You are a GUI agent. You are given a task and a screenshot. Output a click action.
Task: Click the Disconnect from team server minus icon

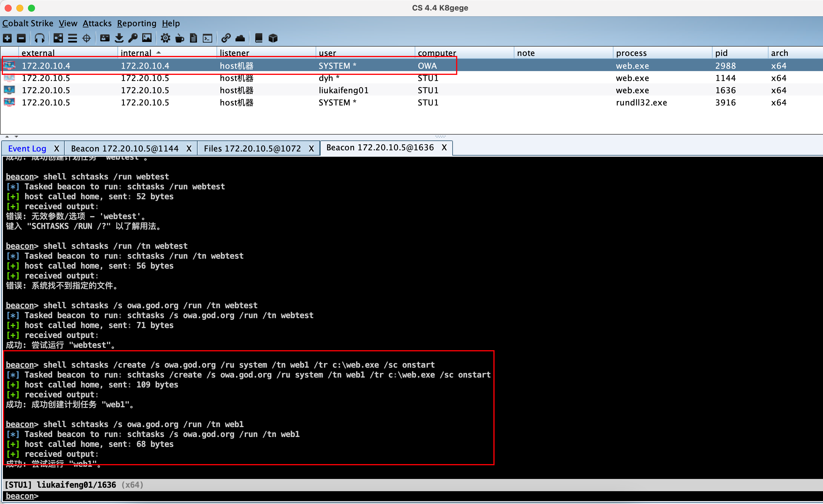[x=21, y=38]
